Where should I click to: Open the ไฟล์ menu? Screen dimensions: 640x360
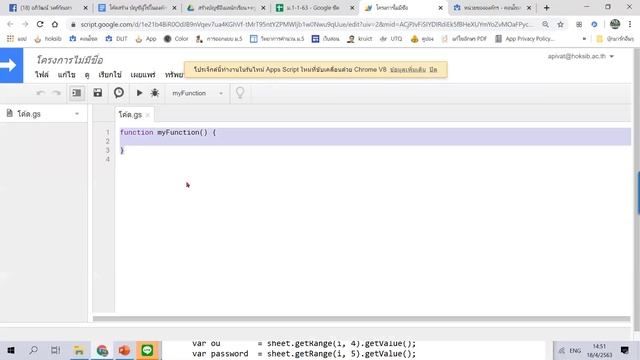tap(42, 75)
